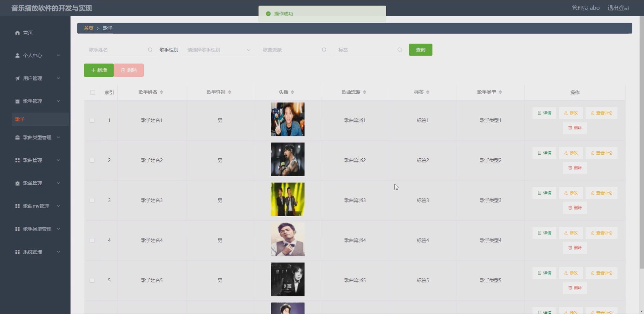Click the 新增 button

pos(99,70)
